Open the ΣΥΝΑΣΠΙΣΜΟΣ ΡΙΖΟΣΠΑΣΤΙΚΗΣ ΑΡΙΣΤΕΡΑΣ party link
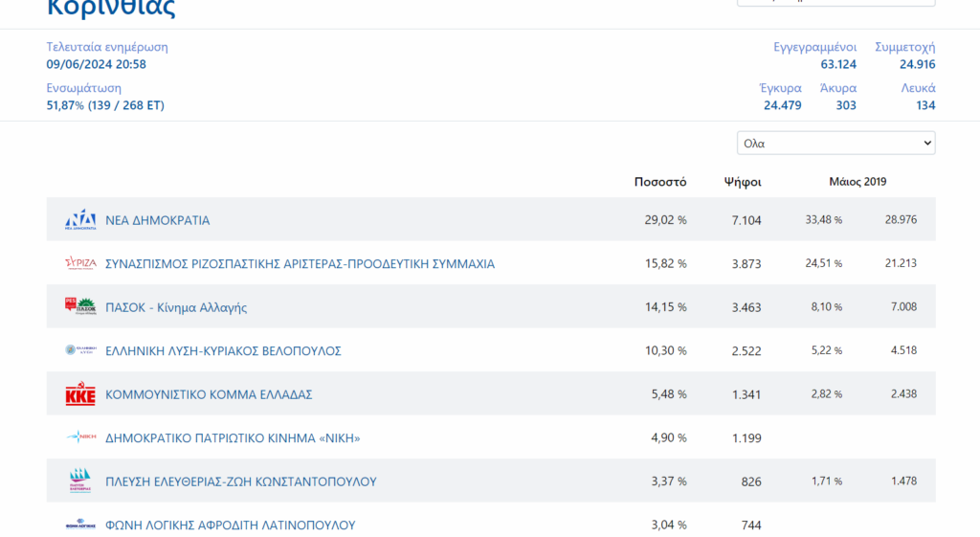The height and width of the screenshot is (537, 980). 300,264
